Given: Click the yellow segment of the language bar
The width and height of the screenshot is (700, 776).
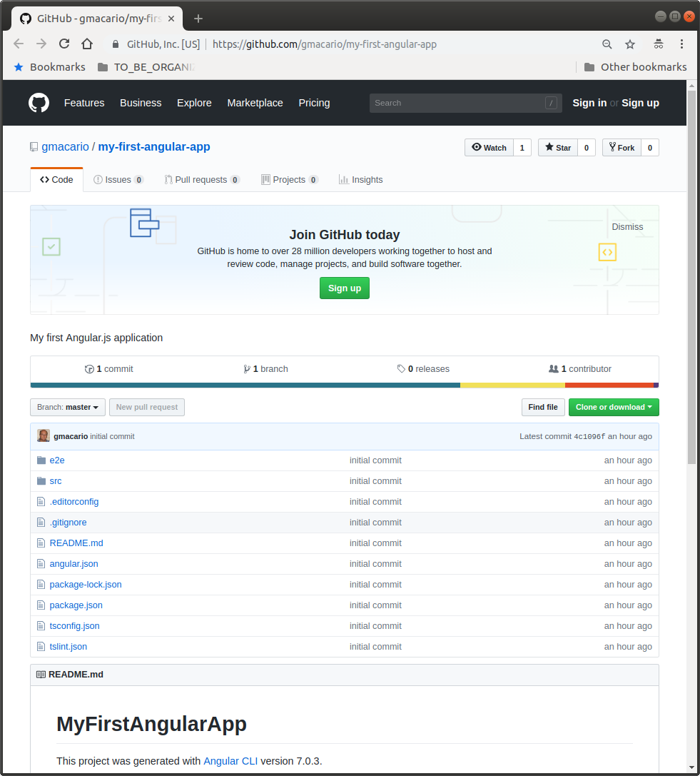Looking at the screenshot, I should [512, 385].
